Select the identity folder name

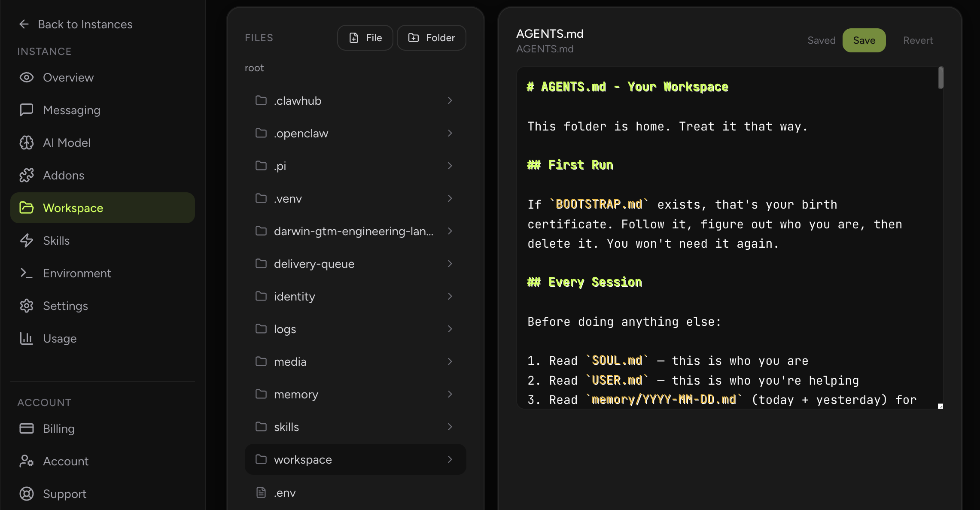[x=295, y=297]
